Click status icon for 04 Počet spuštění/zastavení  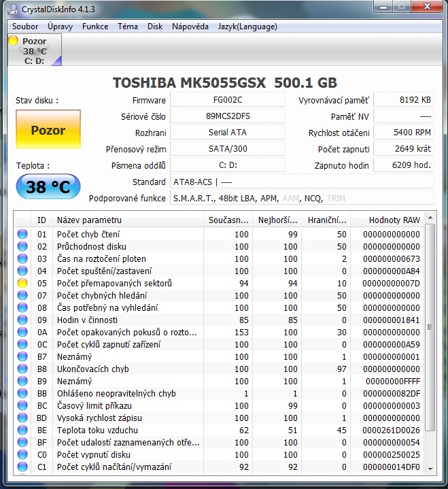[x=22, y=271]
